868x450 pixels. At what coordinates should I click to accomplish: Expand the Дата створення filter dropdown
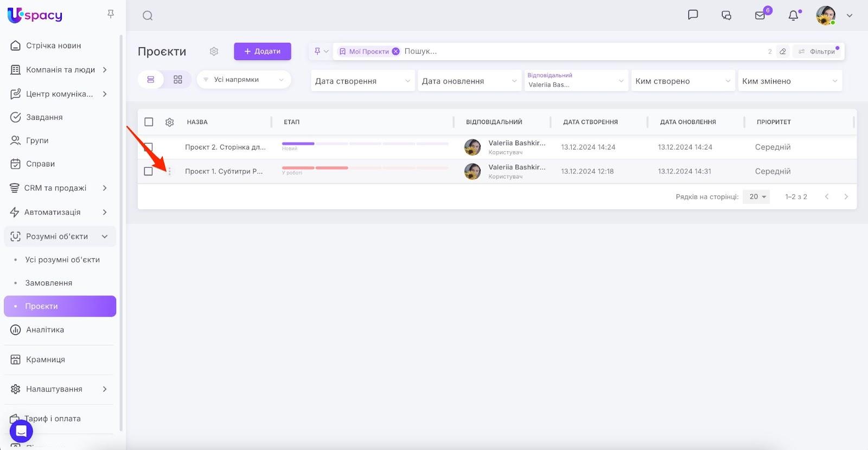(362, 81)
